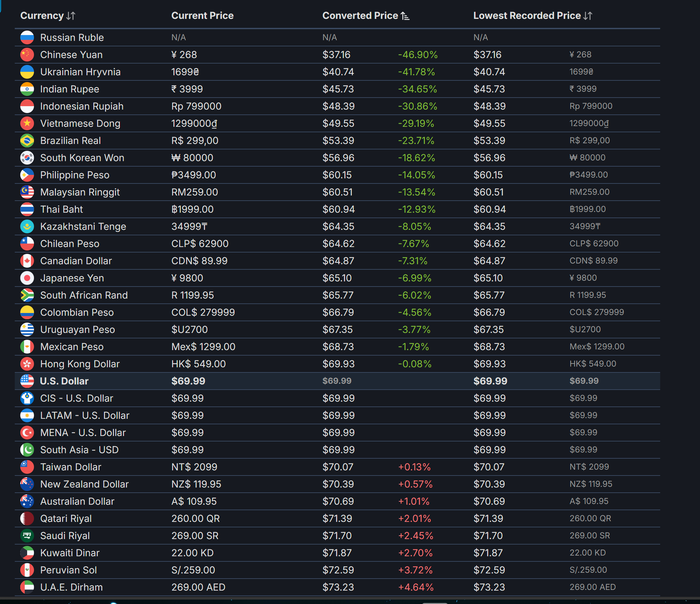Select the Vietnamese Dong currency name

(80, 123)
